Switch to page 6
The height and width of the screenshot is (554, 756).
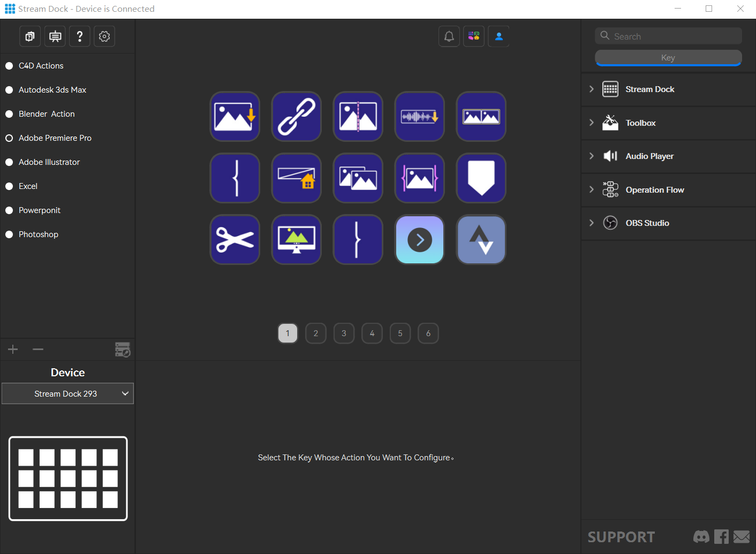point(428,333)
